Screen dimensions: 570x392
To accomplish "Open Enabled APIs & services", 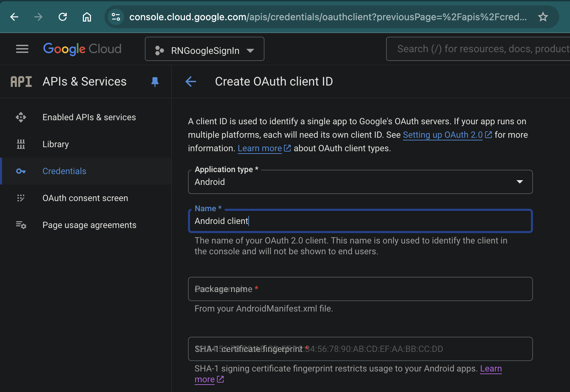I will tap(86, 117).
